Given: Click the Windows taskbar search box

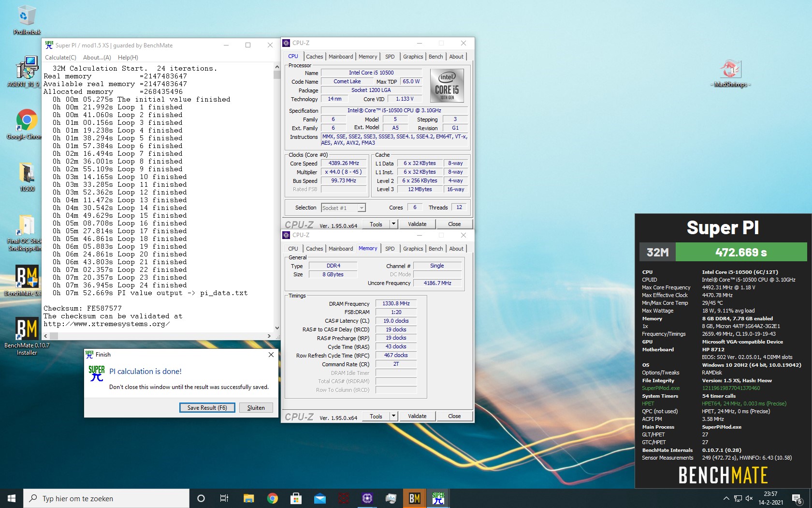Looking at the screenshot, I should pyautogui.click(x=106, y=498).
